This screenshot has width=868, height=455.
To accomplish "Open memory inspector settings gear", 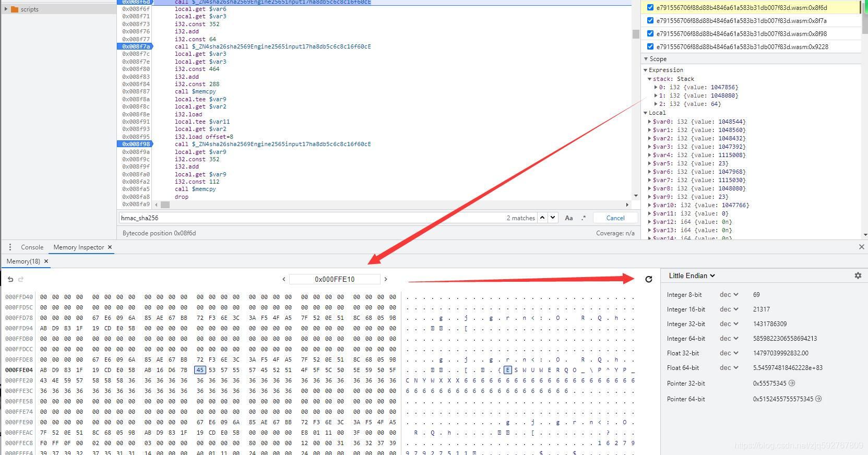I will (858, 276).
